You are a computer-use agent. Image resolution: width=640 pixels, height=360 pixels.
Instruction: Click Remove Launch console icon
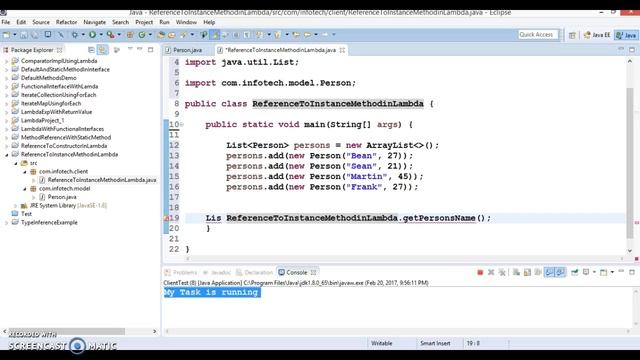click(491, 272)
